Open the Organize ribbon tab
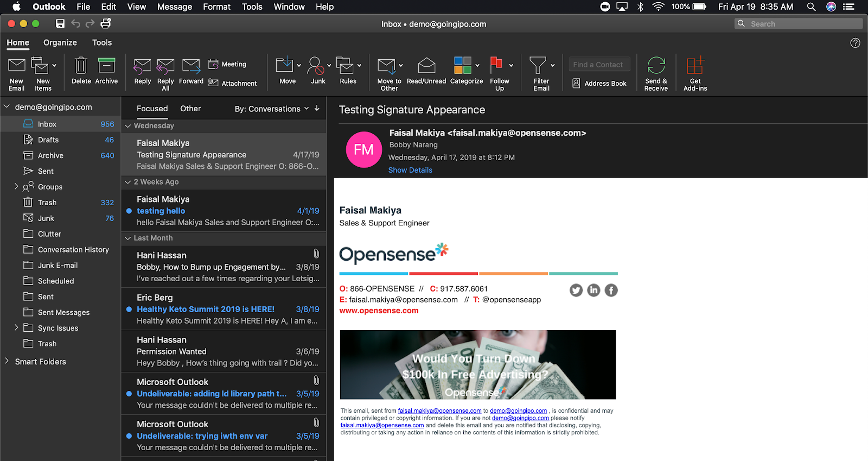 pyautogui.click(x=60, y=42)
